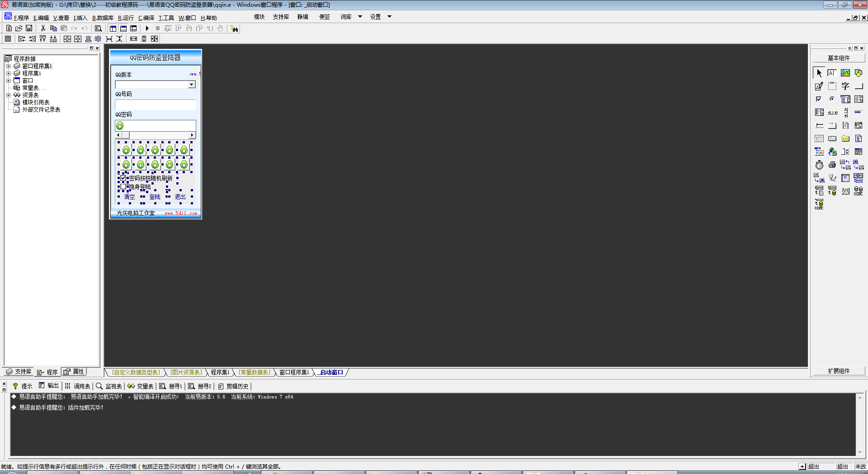Select the picture box component icon
Screen dimensions: 868x474
845,73
